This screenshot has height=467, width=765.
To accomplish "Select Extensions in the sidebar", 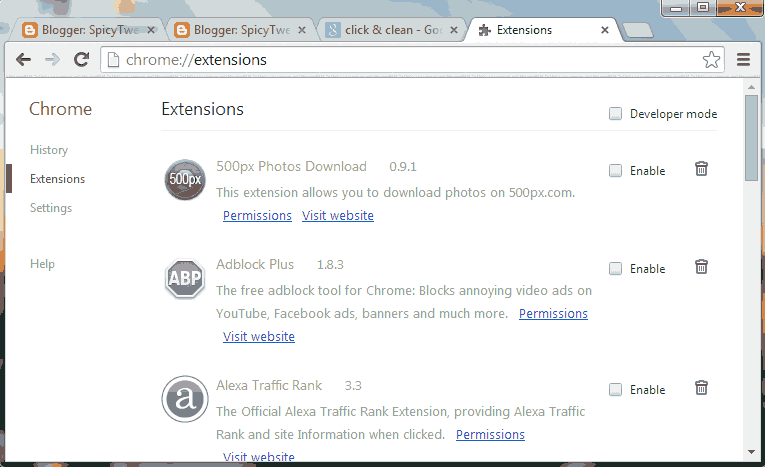I will pos(57,179).
